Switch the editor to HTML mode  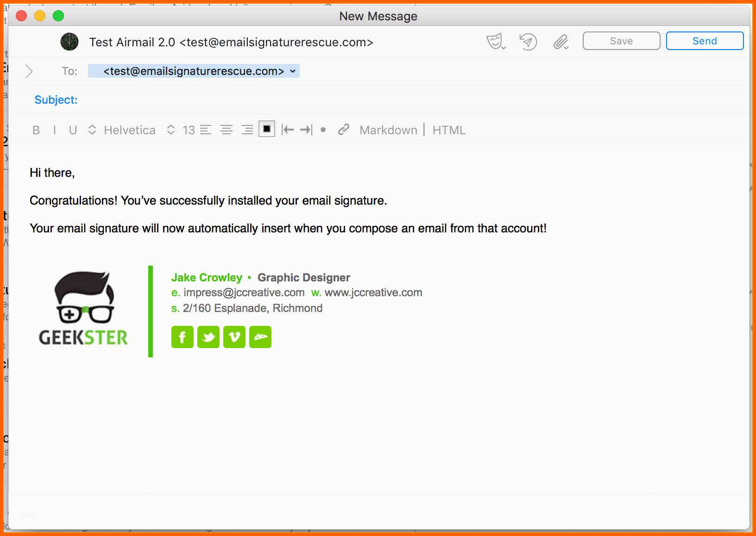click(449, 130)
